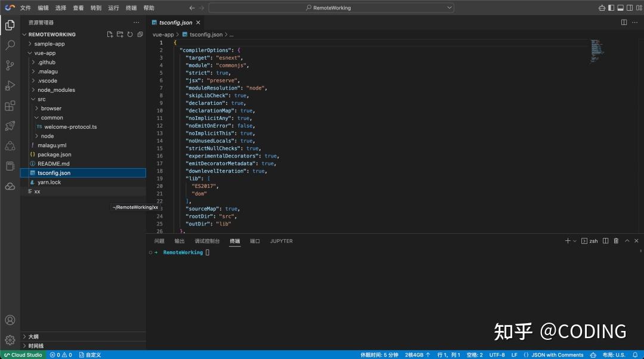Switch to the 输出 panel tab
The height and width of the screenshot is (359, 644).
[x=179, y=240]
